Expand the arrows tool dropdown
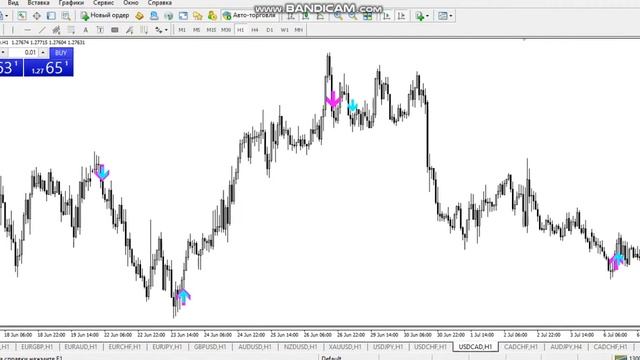Screen dimensions: 640x360 click(166, 30)
